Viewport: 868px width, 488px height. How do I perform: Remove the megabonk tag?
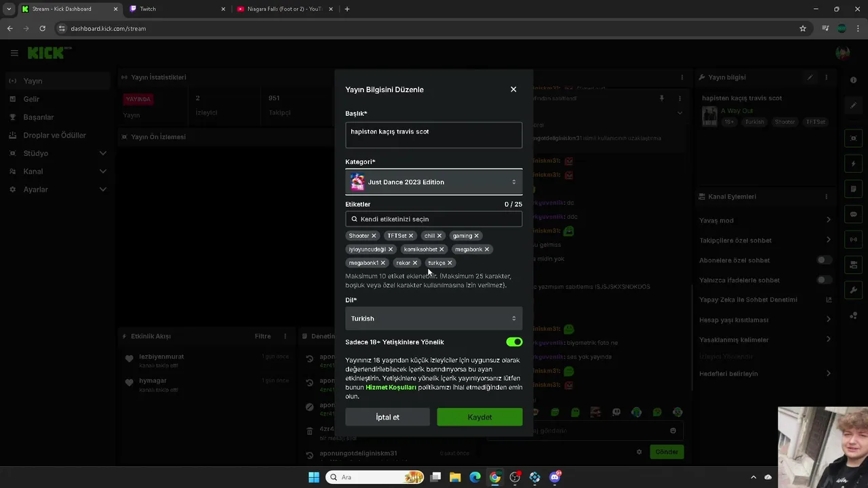[x=487, y=249]
